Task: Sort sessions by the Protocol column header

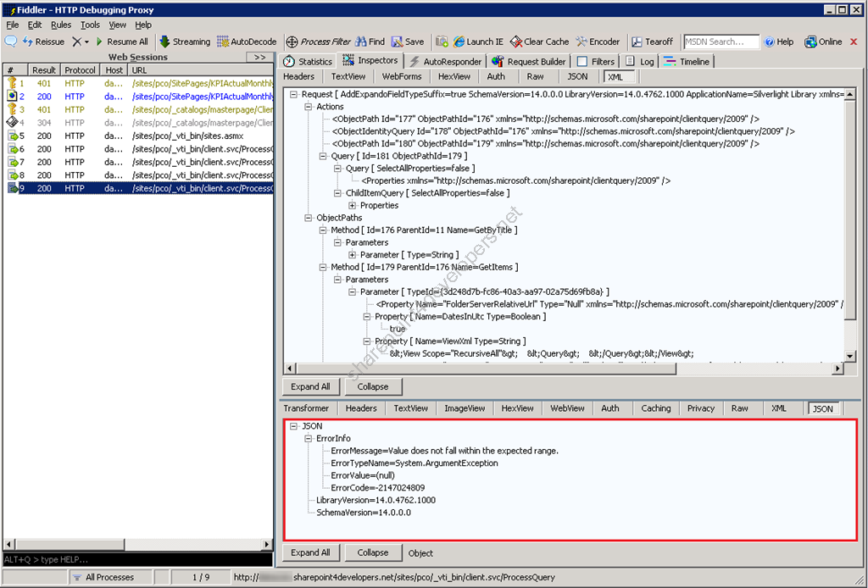Action: pyautogui.click(x=80, y=70)
